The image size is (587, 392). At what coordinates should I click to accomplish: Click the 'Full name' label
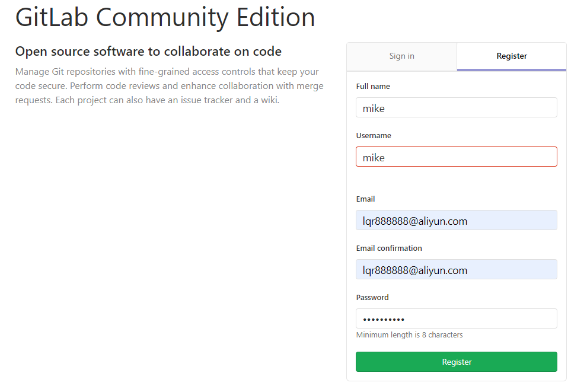(x=373, y=87)
